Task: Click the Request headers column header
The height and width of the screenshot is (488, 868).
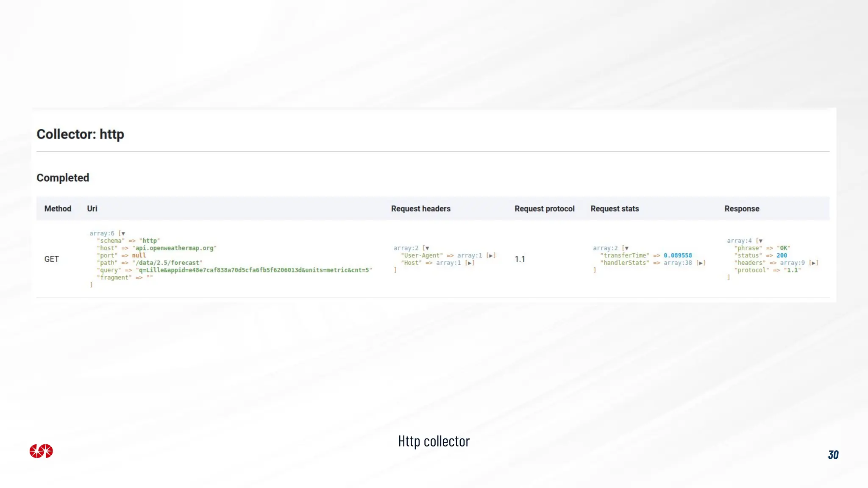Action: click(x=420, y=209)
